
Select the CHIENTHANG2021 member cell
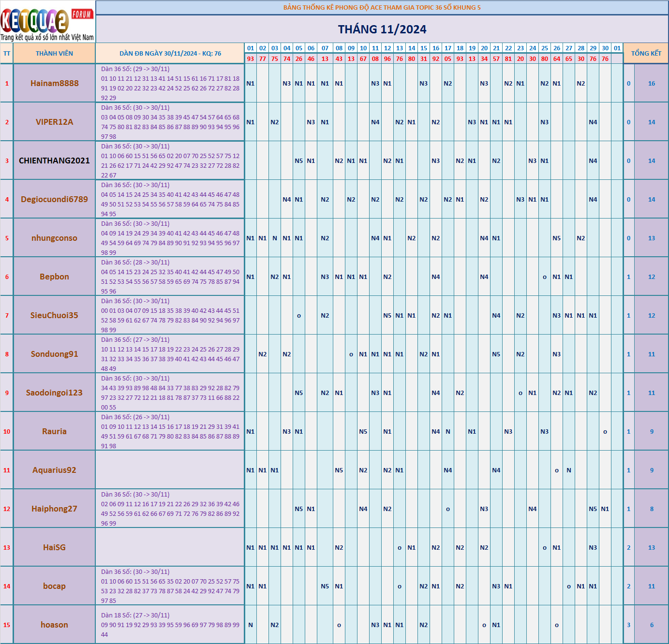coord(54,161)
